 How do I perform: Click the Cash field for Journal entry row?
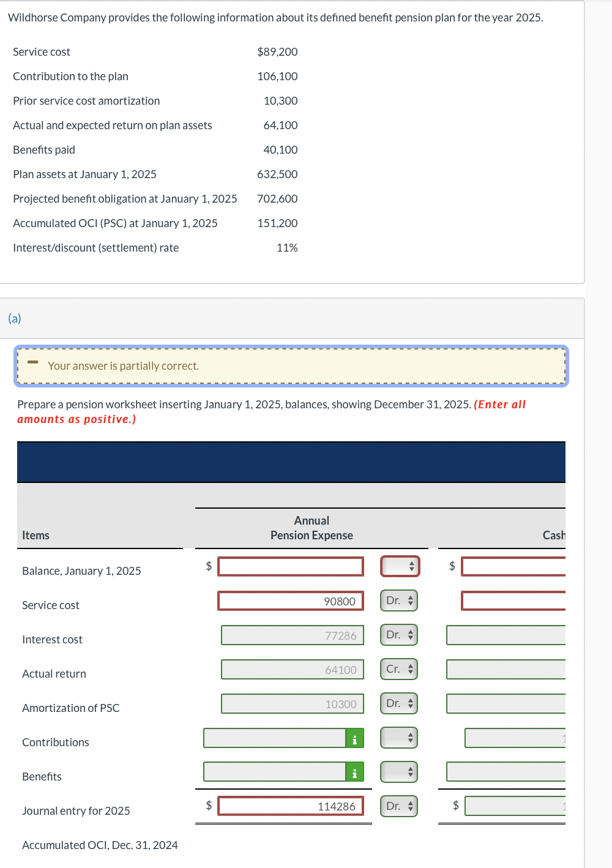(515, 806)
